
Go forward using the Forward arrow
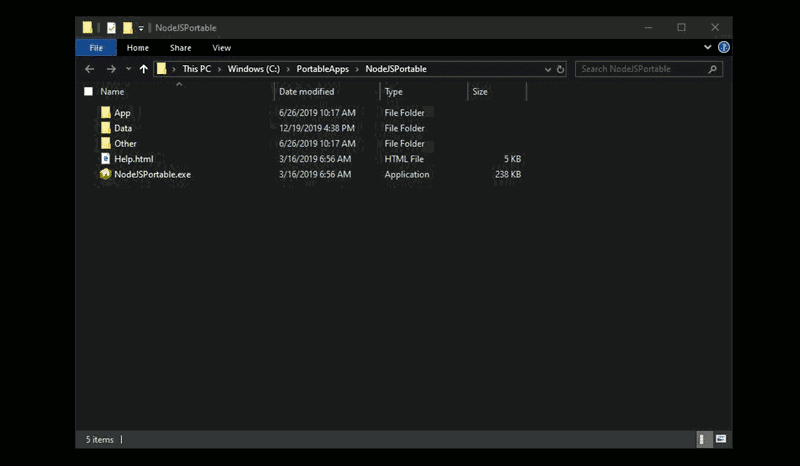[111, 69]
